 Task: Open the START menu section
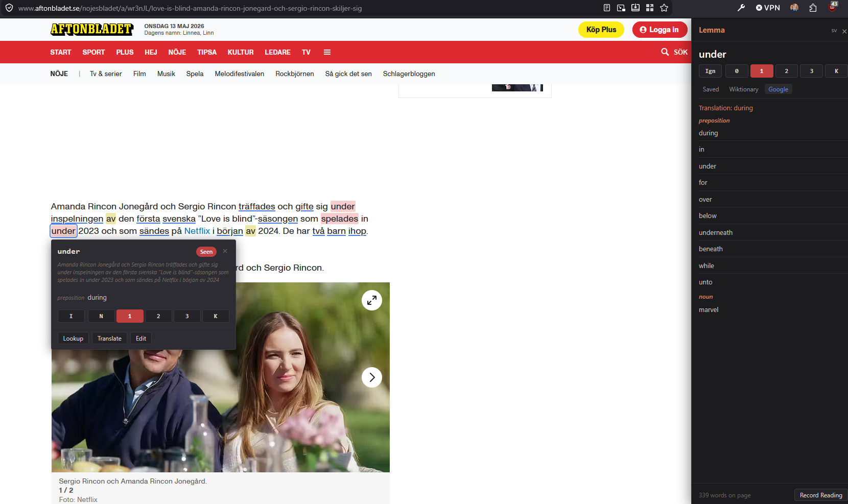[61, 52]
